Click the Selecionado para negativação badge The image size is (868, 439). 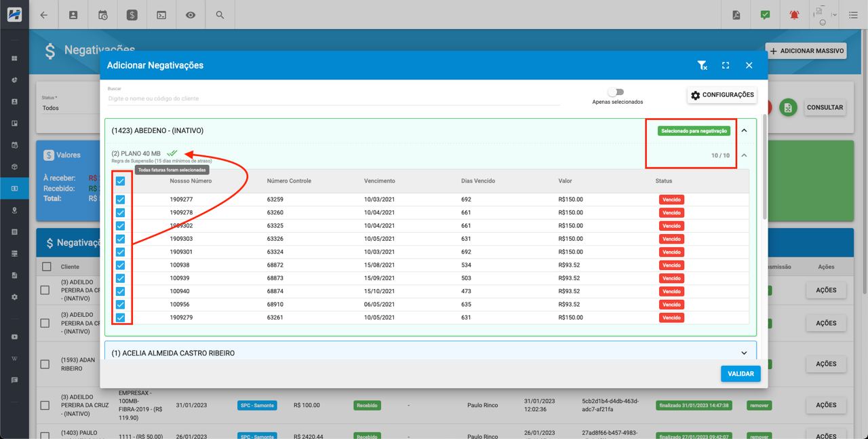(694, 131)
